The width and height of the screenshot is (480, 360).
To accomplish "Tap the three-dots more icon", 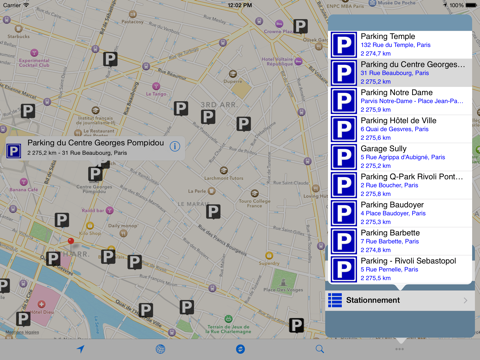I will click(400, 349).
